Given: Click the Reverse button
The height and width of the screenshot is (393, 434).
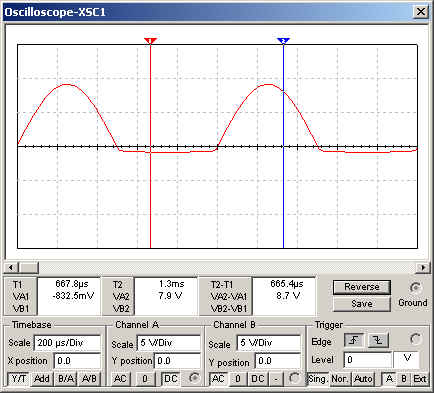Looking at the screenshot, I should 362,287.
